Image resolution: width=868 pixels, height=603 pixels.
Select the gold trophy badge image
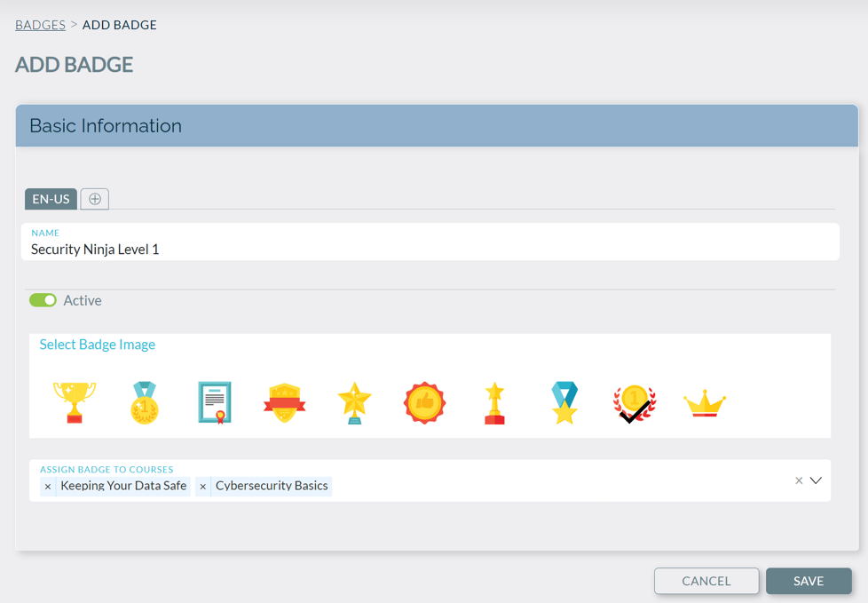tap(75, 401)
